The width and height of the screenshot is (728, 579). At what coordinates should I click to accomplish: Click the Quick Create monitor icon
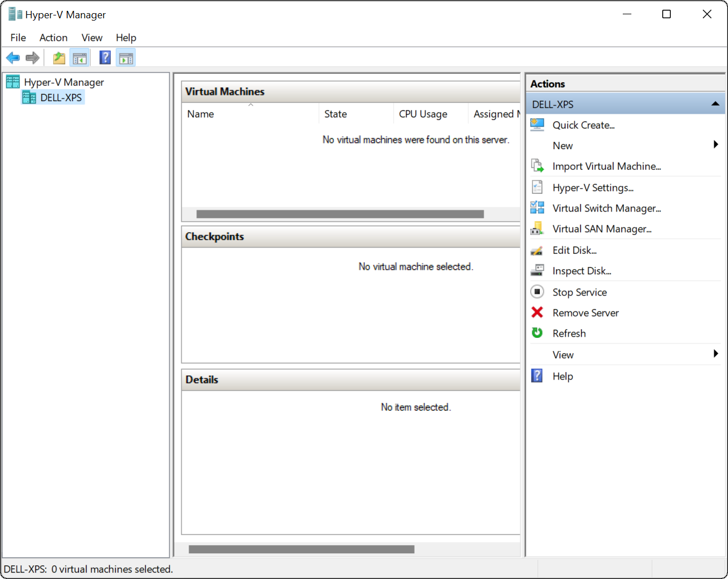537,125
